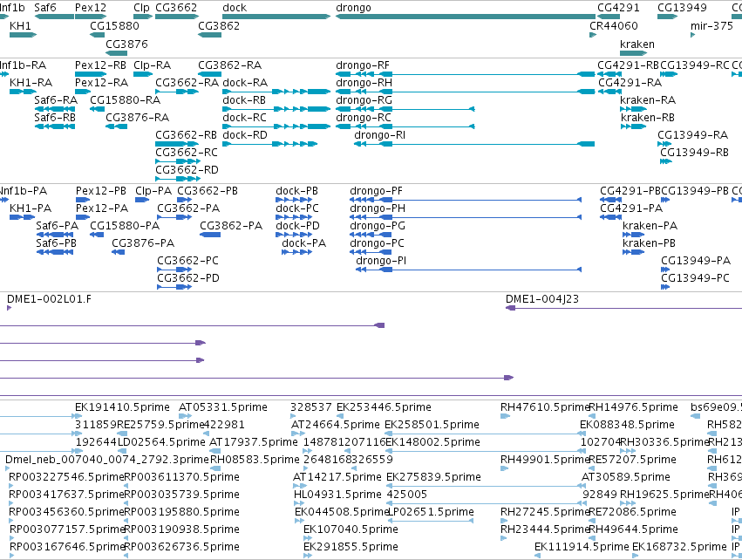
Task: Select protein Saf6-PB
Action: (x=56, y=243)
